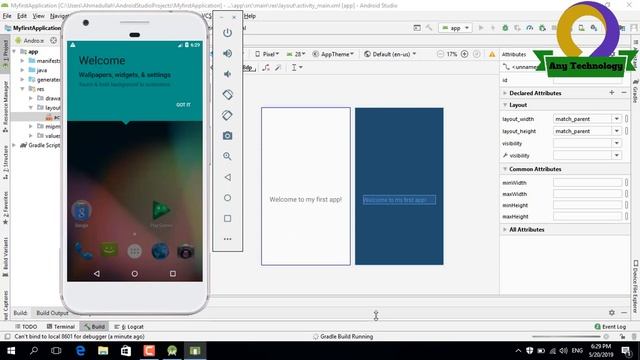Viewport: 640px width, 360px height.
Task: Click the Make Project hammer icon
Action: 429,28
